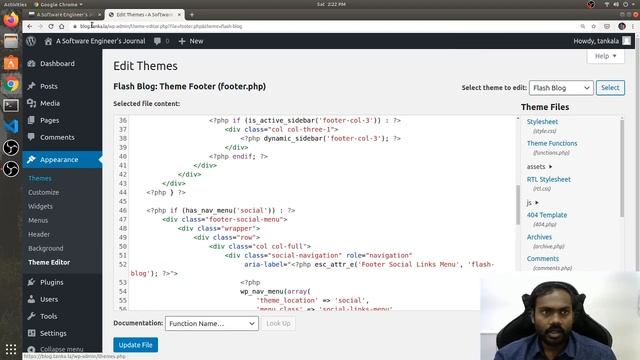Open Tools in the sidebar
The image size is (640, 360).
pyautogui.click(x=49, y=316)
